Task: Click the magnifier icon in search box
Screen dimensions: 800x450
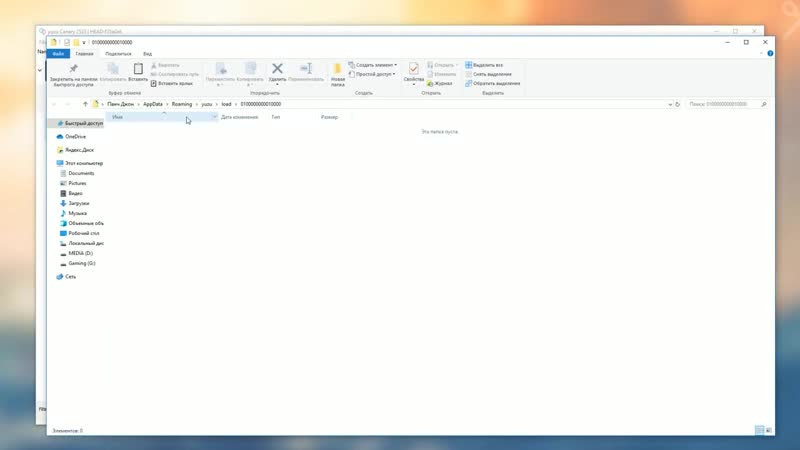Action: tap(764, 104)
